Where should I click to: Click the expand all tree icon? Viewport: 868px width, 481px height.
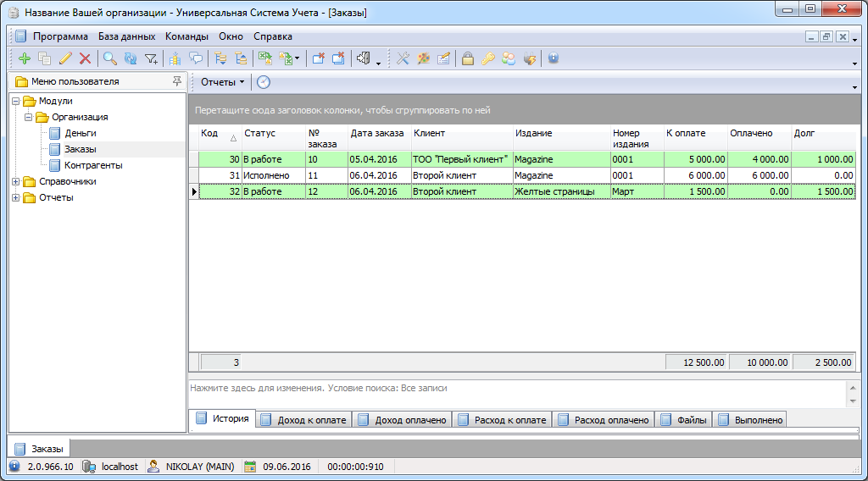pyautogui.click(x=220, y=58)
